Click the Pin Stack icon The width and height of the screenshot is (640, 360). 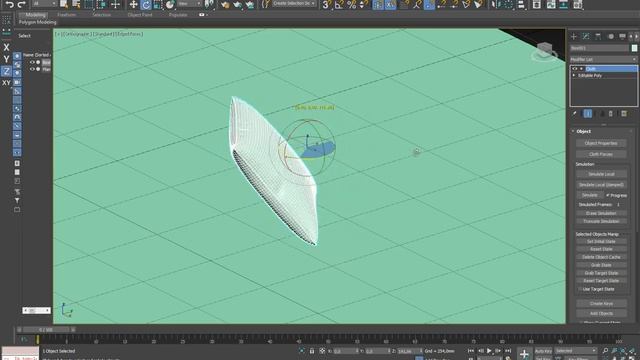(574, 113)
